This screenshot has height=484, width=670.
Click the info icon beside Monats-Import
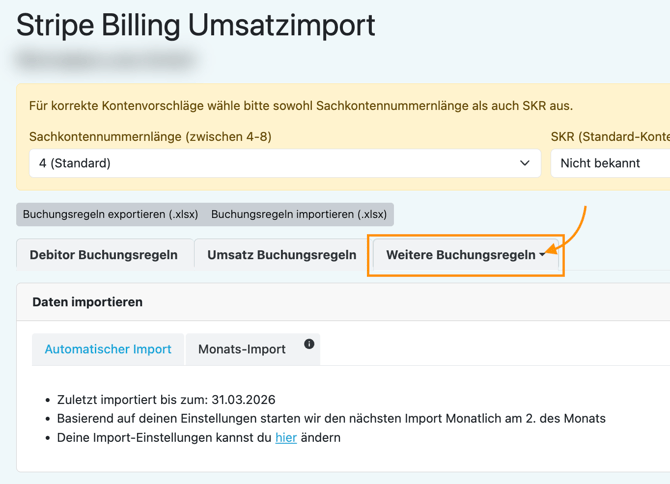[x=309, y=344]
